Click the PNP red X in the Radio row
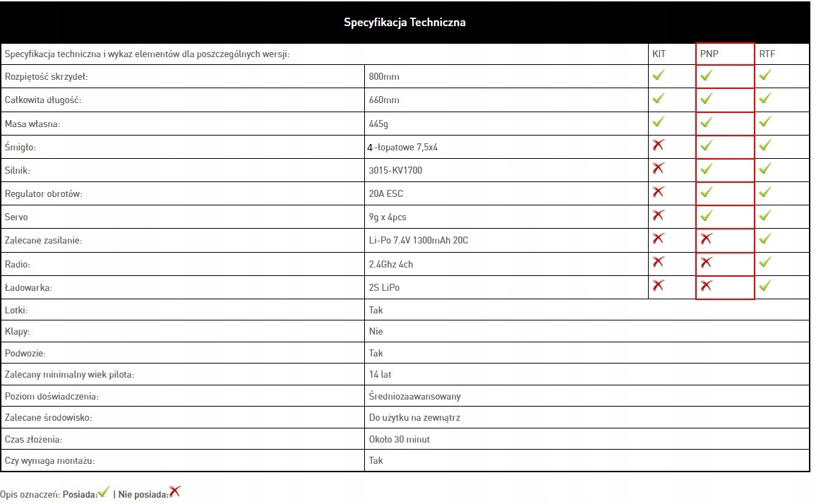The height and width of the screenshot is (504, 816). click(x=707, y=263)
